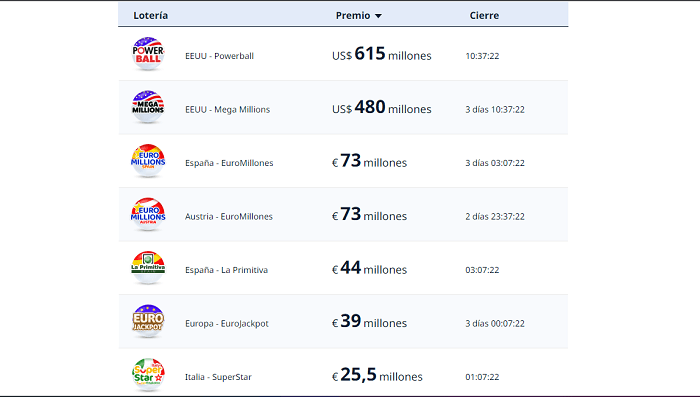Image resolution: width=700 pixels, height=397 pixels.
Task: Select España - La Primitiva lottery
Action: coord(226,270)
